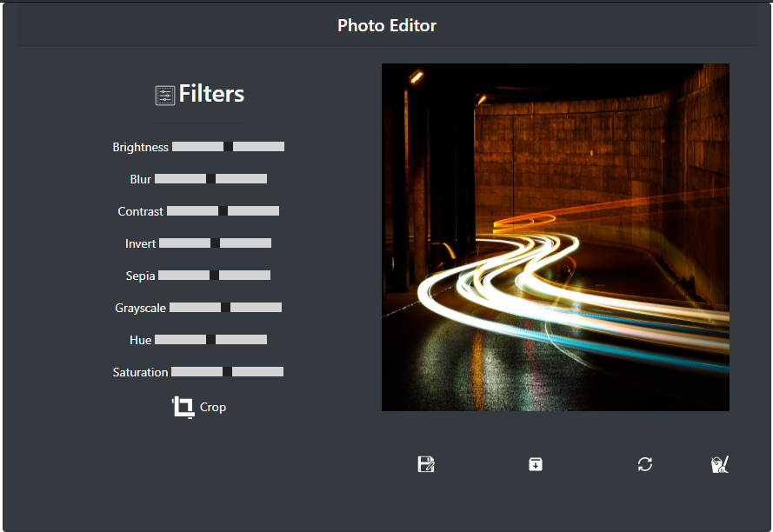Click the Blur label
The width and height of the screenshot is (773, 532).
(141, 179)
